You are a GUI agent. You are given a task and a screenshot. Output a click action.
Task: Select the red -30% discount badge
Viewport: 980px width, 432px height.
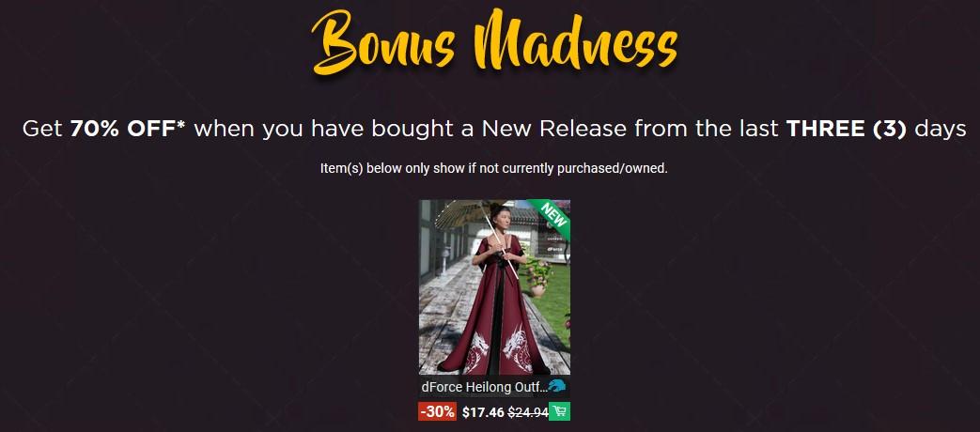pos(438,412)
